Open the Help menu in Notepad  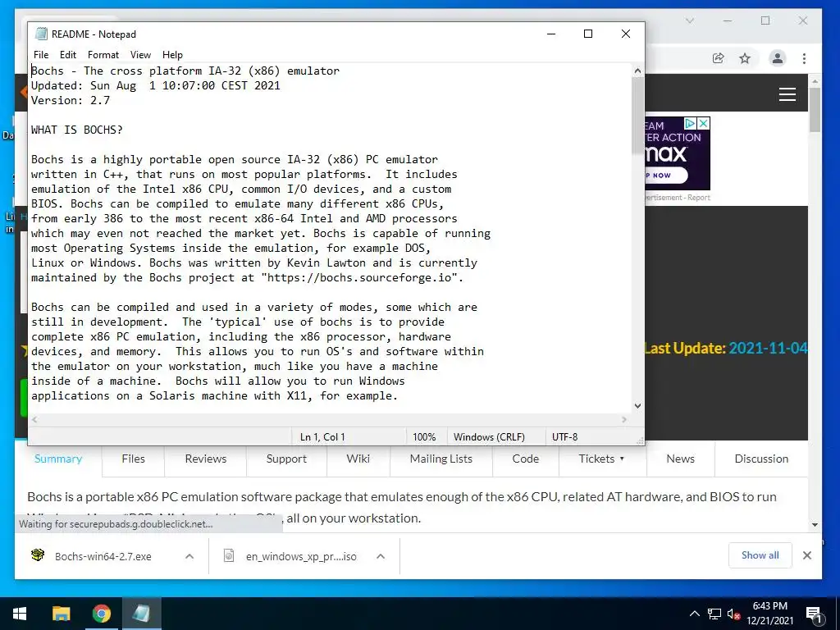coord(172,55)
